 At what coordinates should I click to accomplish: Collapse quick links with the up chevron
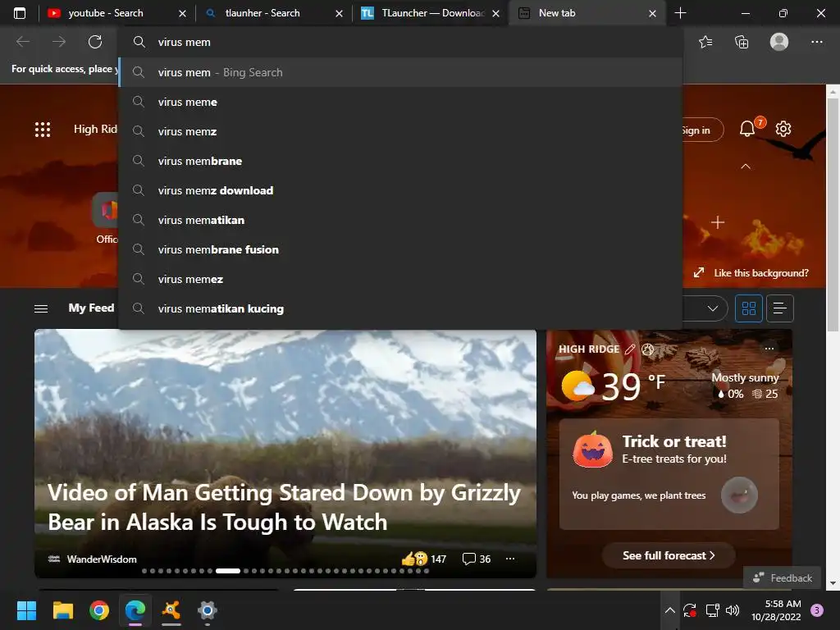(745, 167)
